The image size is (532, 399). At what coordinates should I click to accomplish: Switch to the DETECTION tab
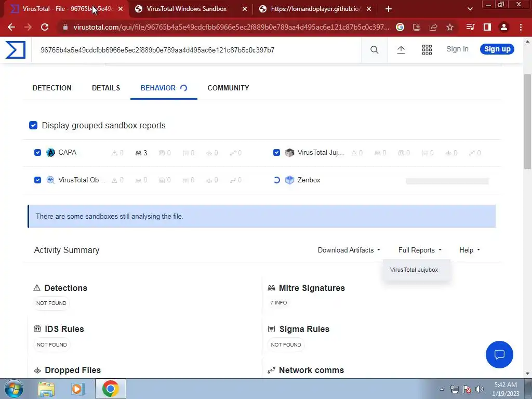click(52, 88)
